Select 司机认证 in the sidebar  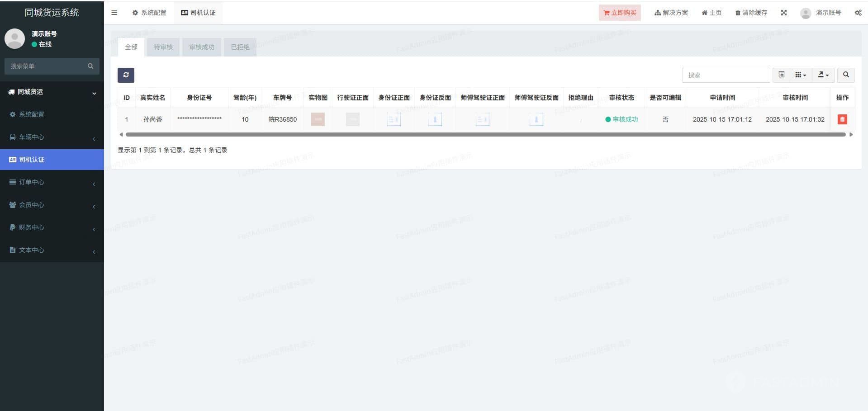[x=52, y=160]
